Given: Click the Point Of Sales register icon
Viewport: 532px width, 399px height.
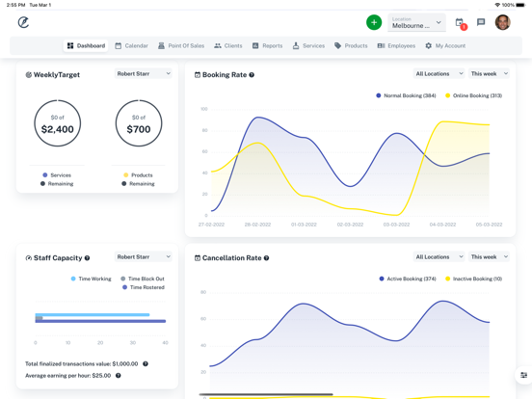Looking at the screenshot, I should point(161,46).
